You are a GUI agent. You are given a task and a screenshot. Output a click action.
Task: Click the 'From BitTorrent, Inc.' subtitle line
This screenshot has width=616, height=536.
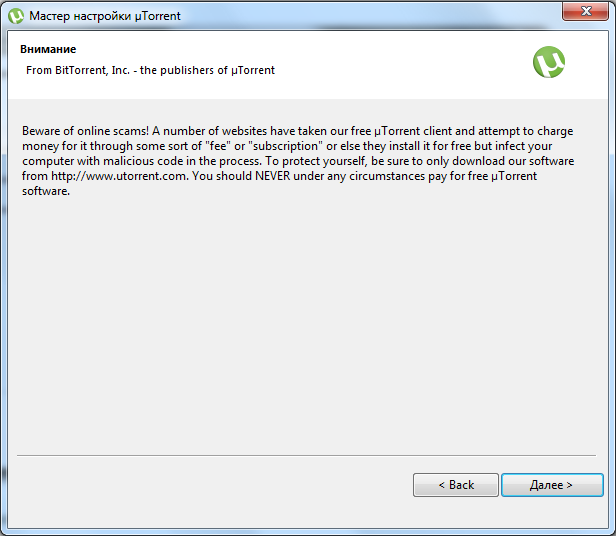coord(150,70)
